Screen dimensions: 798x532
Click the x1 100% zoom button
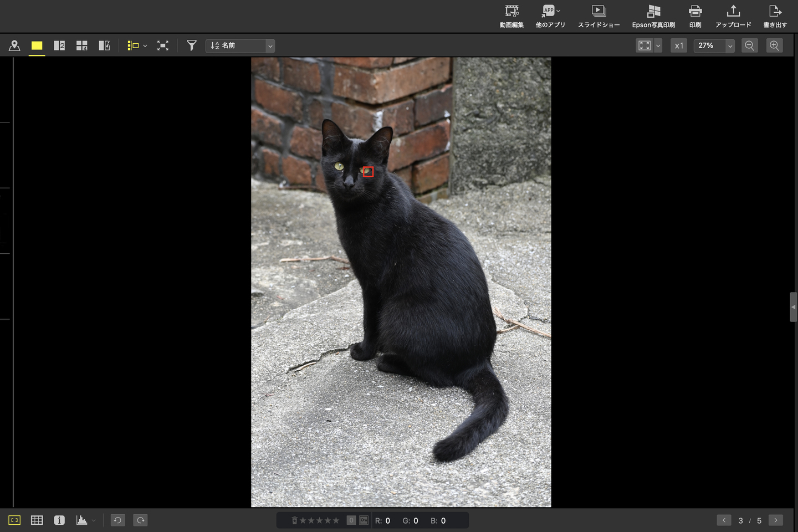(x=679, y=46)
